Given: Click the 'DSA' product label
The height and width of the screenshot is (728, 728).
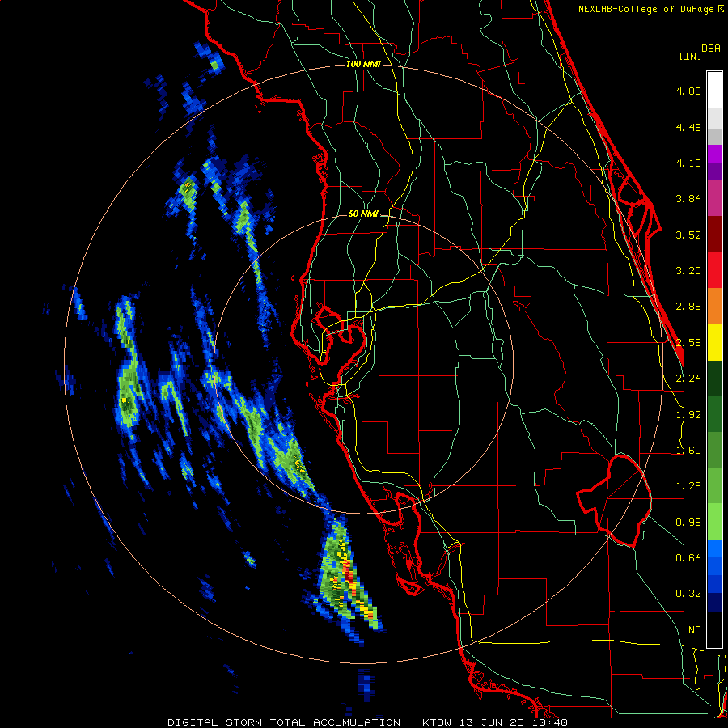Looking at the screenshot, I should pos(711,49).
